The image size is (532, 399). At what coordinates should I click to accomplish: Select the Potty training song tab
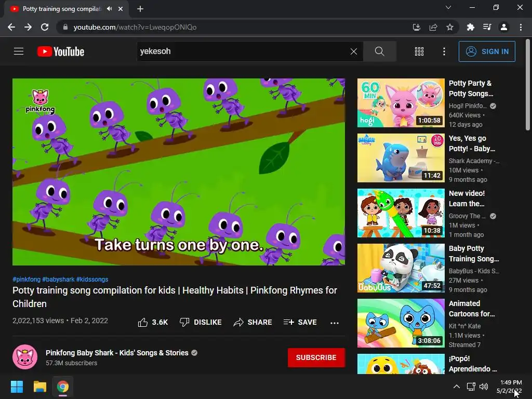[66, 9]
